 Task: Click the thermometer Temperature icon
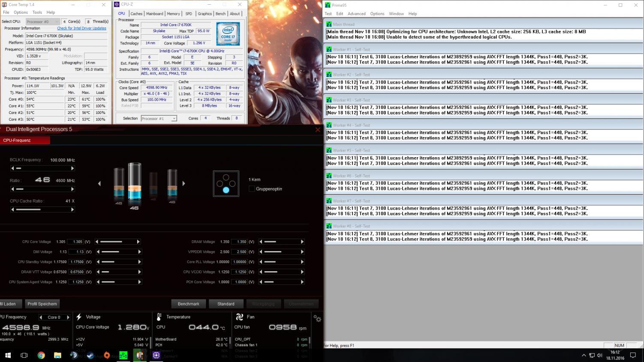159,317
